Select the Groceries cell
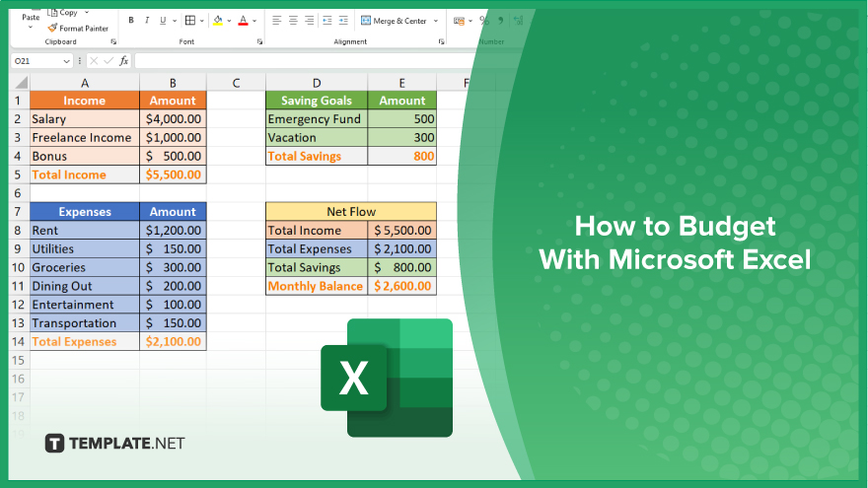This screenshot has height=488, width=868. 85,267
